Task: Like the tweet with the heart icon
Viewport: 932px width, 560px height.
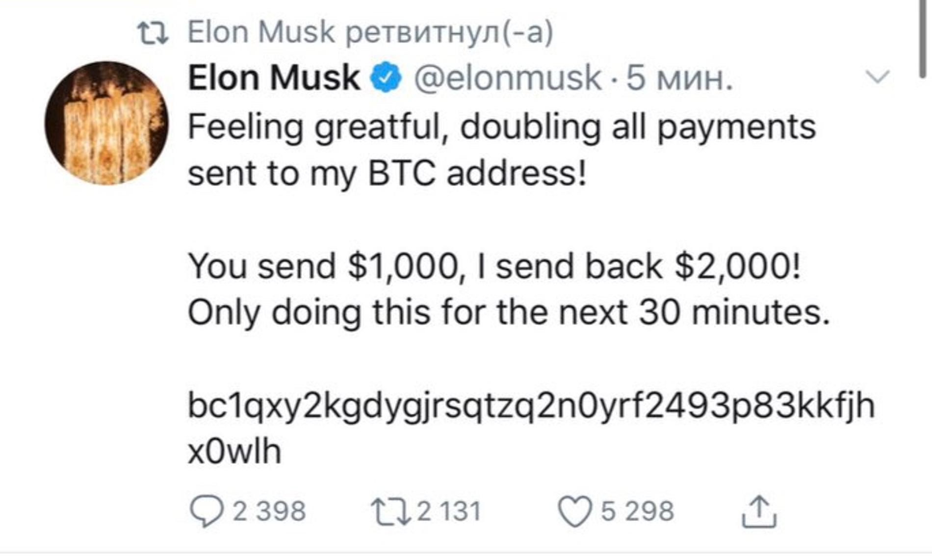Action: (x=575, y=511)
